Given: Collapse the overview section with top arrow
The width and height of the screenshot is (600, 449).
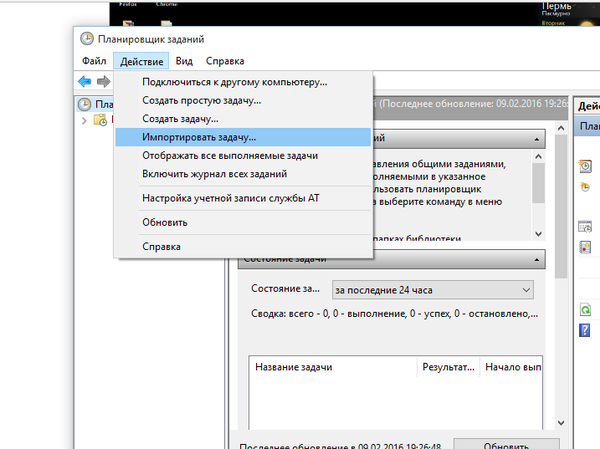Looking at the screenshot, I should (x=539, y=139).
